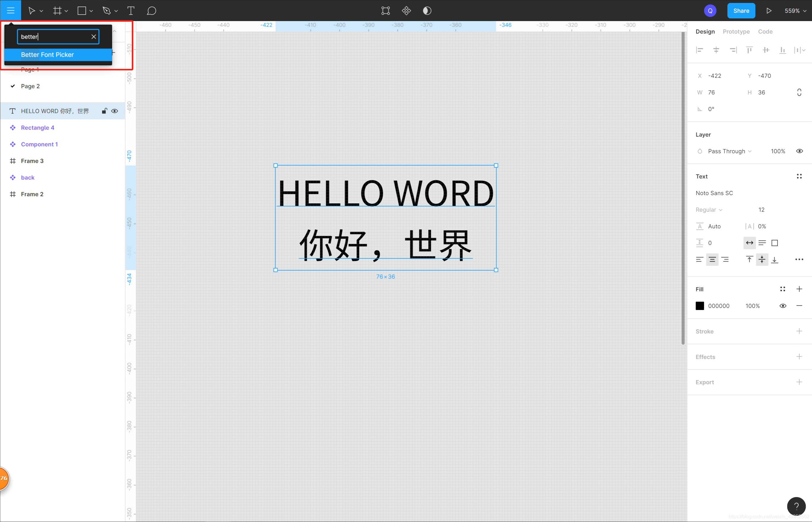Expand Page 1 in layers panel
The width and height of the screenshot is (812, 522).
tap(30, 69)
